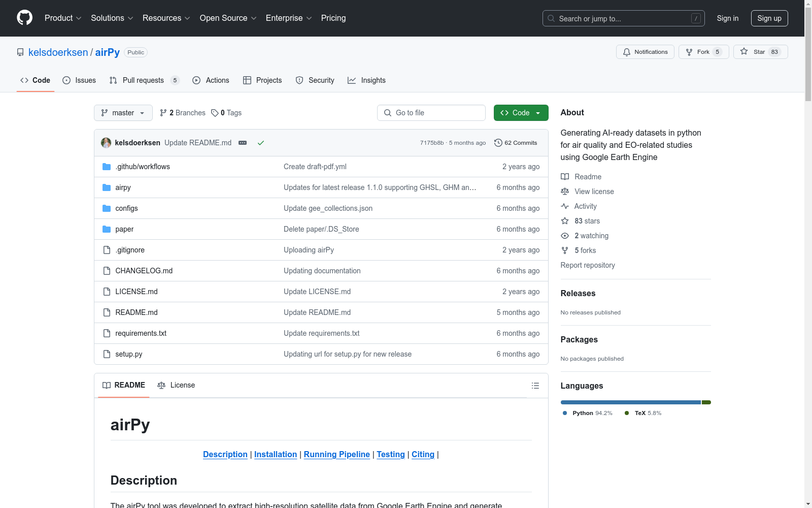View the 0 Tags link
The image size is (812, 508).
[226, 113]
